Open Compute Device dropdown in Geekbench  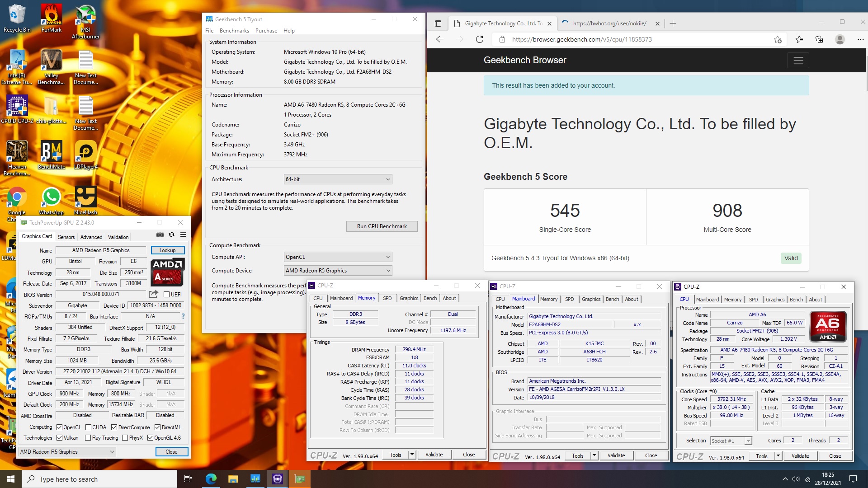[338, 271]
